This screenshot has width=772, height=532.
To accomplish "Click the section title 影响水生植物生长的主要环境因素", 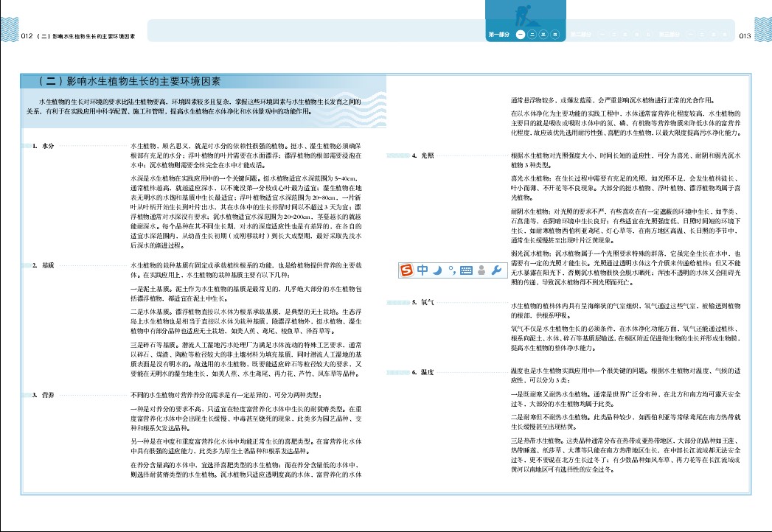I will tap(134, 80).
